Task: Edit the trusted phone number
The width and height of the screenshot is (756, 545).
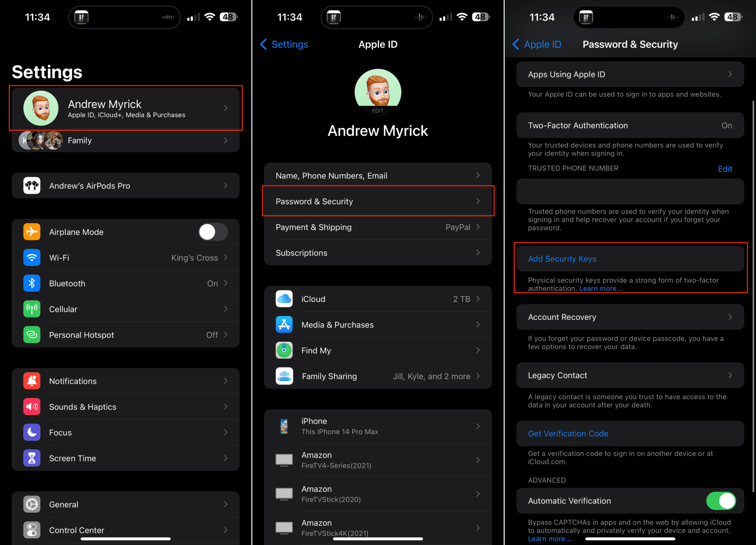Action: (725, 169)
